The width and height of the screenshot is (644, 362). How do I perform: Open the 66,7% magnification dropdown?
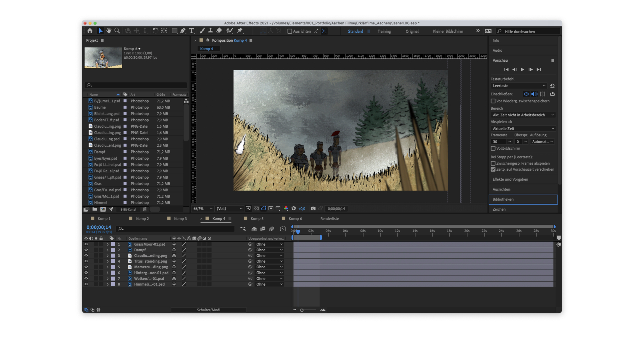pos(203,208)
